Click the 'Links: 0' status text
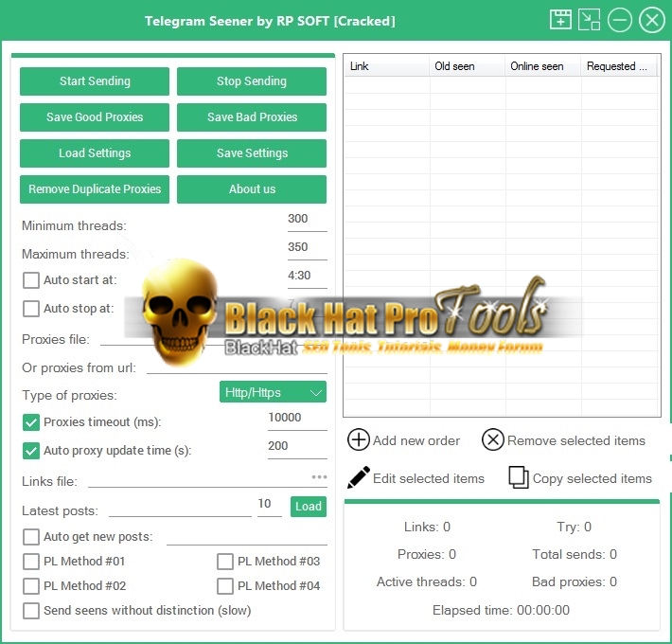672x644 pixels. click(x=427, y=527)
